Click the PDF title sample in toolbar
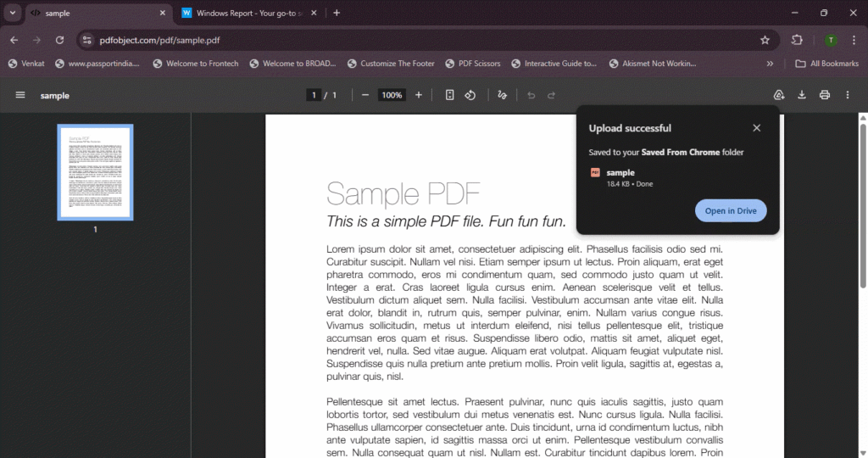868x458 pixels. [x=55, y=96]
